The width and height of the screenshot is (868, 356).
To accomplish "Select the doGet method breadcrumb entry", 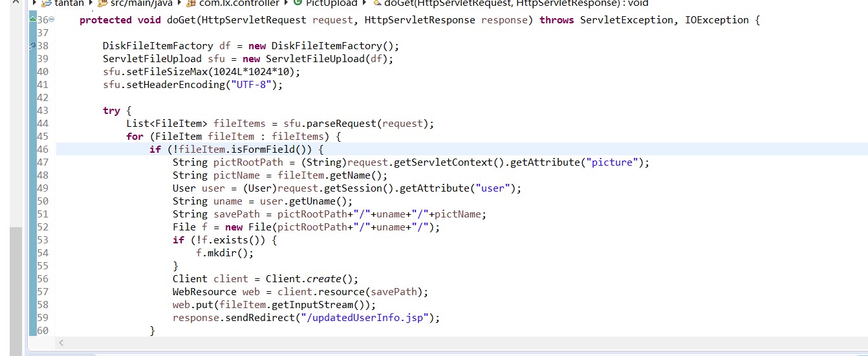I will click(x=510, y=3).
